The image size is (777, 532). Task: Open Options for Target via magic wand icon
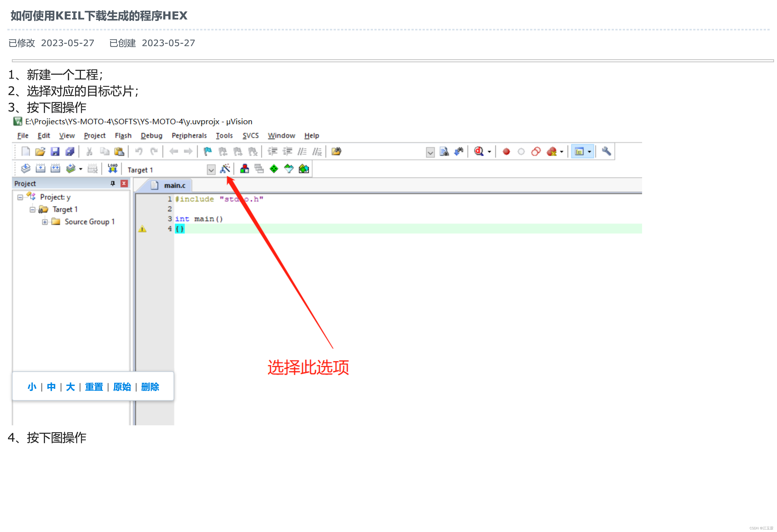pyautogui.click(x=225, y=169)
